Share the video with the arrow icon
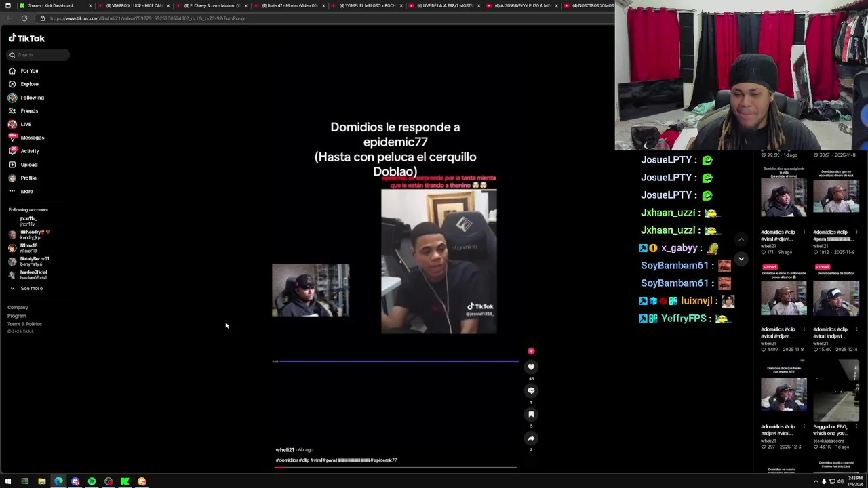This screenshot has height=488, width=868. (x=531, y=439)
